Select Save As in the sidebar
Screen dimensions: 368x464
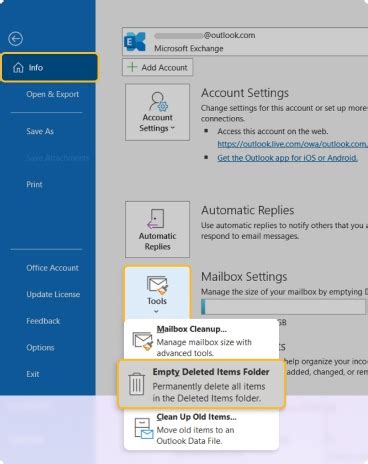tap(40, 131)
